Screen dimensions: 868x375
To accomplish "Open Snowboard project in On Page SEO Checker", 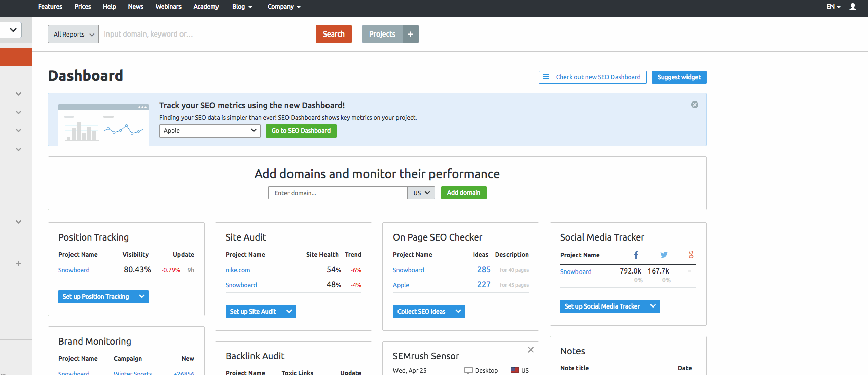I will [x=409, y=270].
